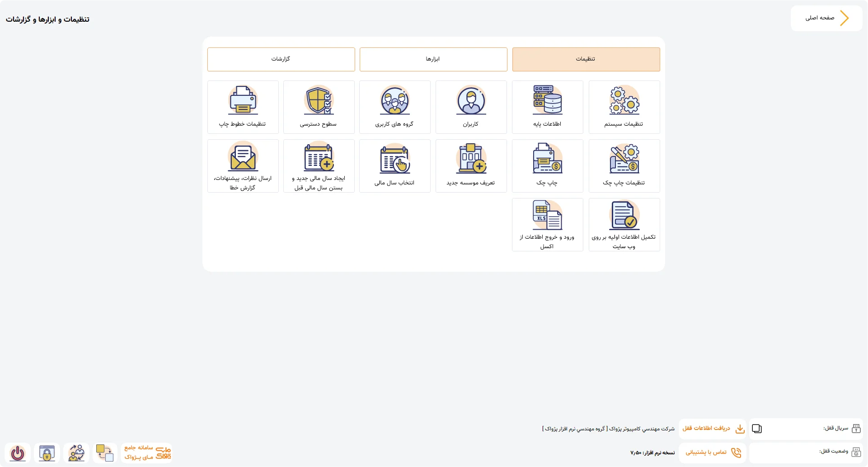Click the page title تنظیمات و ابزارها و گزارشات
Screen dimensions: 868x467
[x=47, y=19]
